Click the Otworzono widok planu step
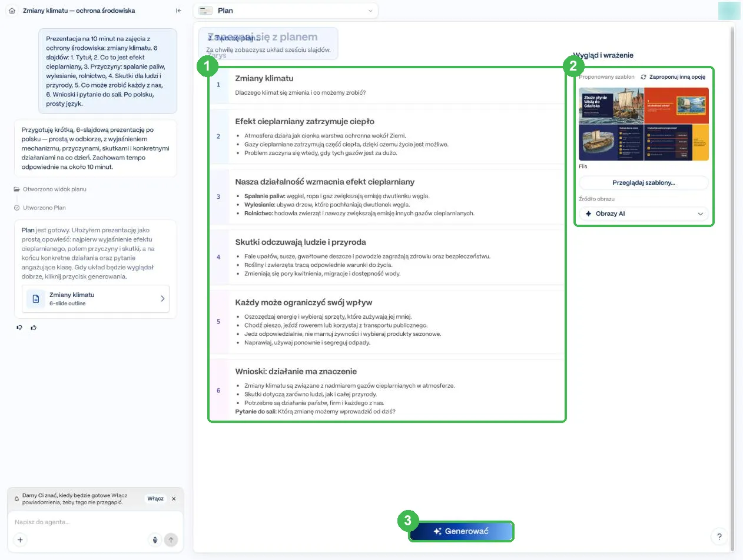The width and height of the screenshot is (743, 560). click(x=55, y=189)
